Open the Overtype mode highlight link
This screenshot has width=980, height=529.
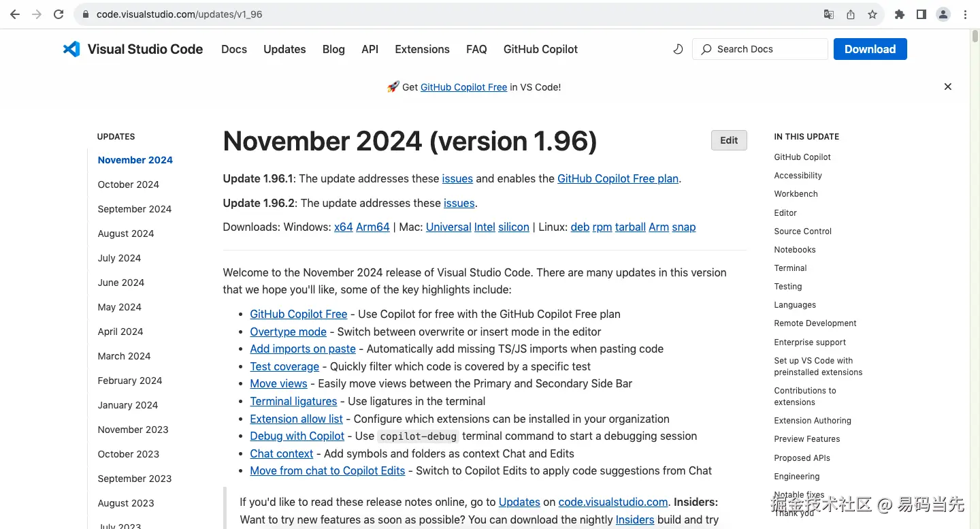click(288, 332)
